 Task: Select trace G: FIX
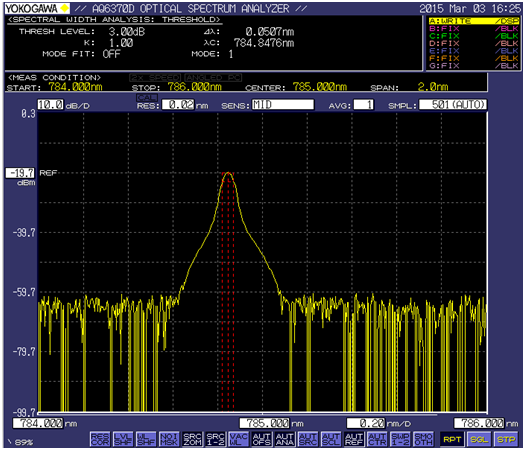pos(474,66)
